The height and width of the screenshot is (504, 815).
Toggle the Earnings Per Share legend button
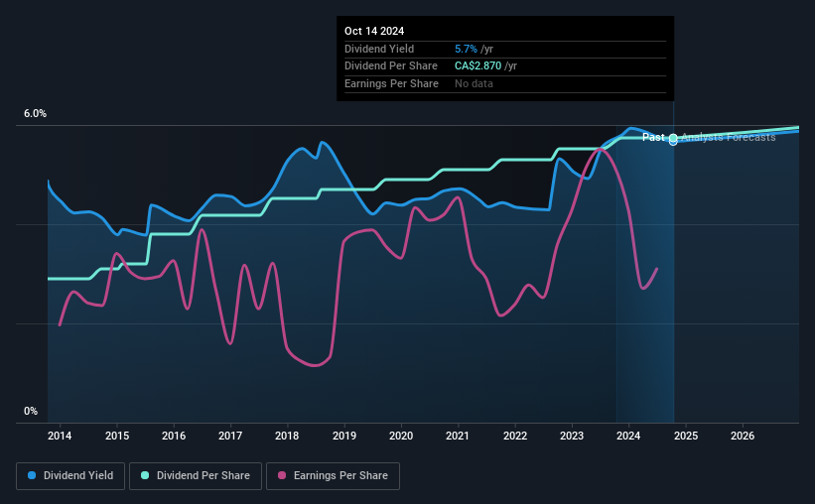point(333,476)
